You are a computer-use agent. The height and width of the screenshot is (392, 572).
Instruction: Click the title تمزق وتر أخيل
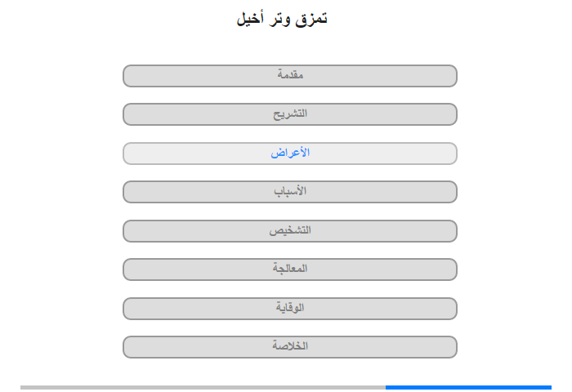[x=282, y=18]
